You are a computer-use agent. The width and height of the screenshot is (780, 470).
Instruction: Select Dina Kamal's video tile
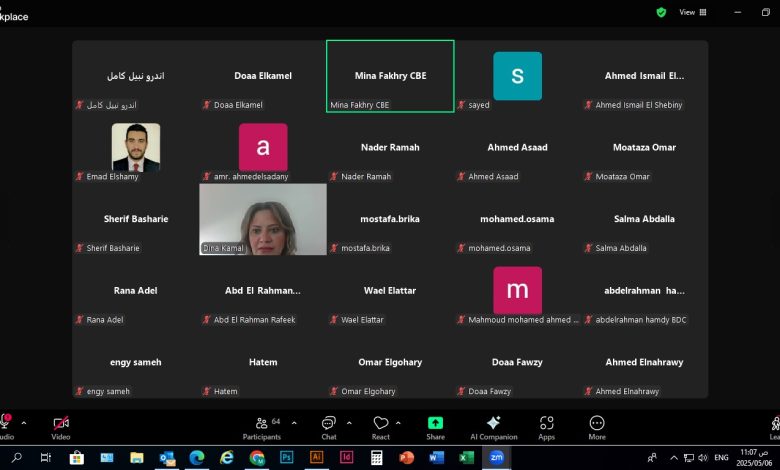(x=263, y=219)
